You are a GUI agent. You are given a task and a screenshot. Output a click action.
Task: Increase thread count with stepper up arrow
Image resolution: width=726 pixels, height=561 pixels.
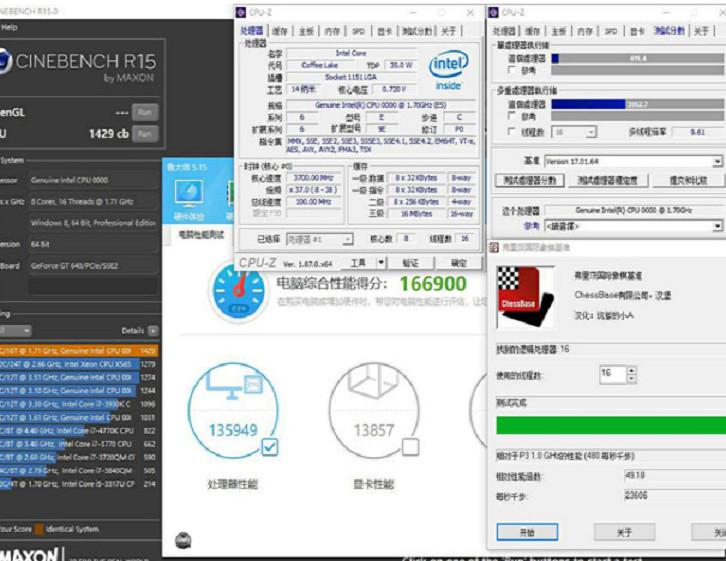pyautogui.click(x=632, y=370)
